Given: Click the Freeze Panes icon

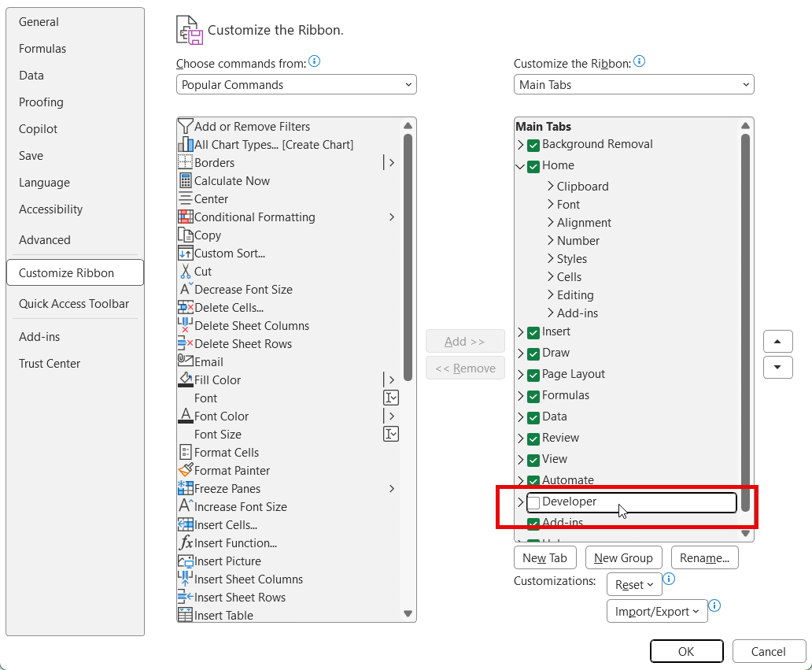Looking at the screenshot, I should (186, 488).
